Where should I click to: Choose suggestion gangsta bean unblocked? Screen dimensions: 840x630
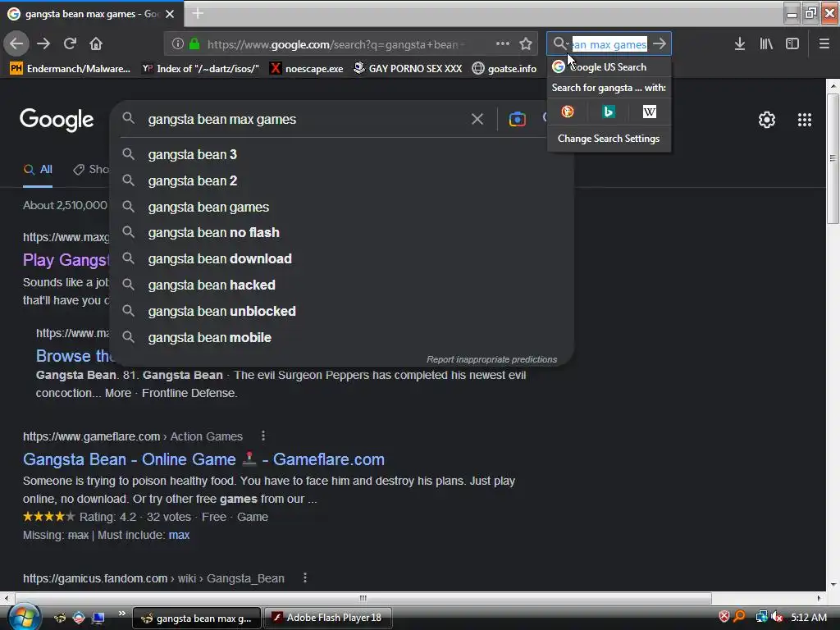(343, 311)
